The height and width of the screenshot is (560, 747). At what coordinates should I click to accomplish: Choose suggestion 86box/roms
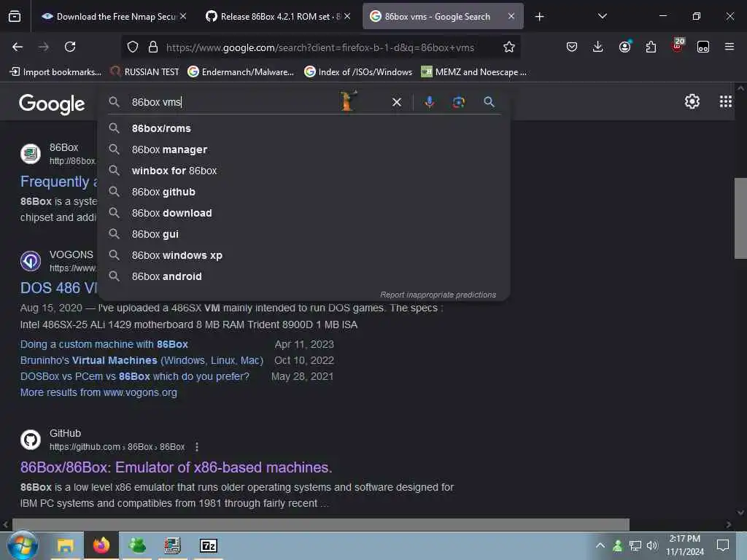click(x=303, y=128)
